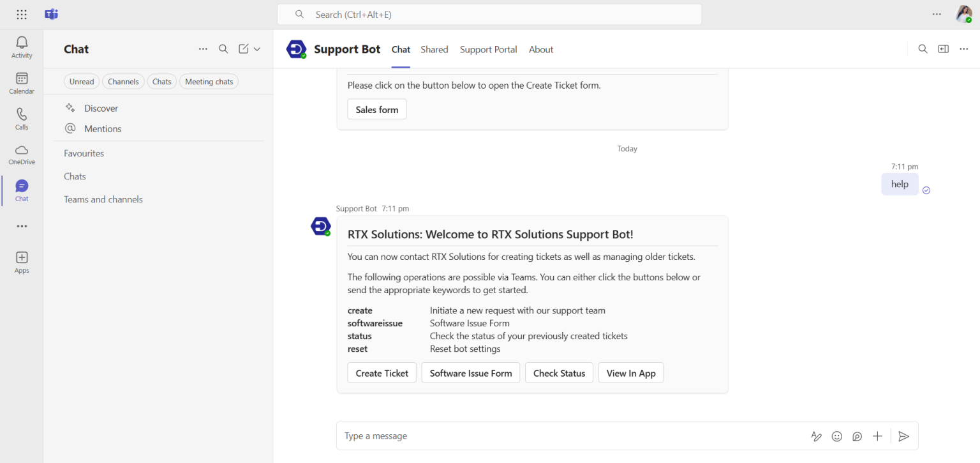The width and height of the screenshot is (980, 463).
Task: Expand Teams and channels section
Action: (x=103, y=199)
